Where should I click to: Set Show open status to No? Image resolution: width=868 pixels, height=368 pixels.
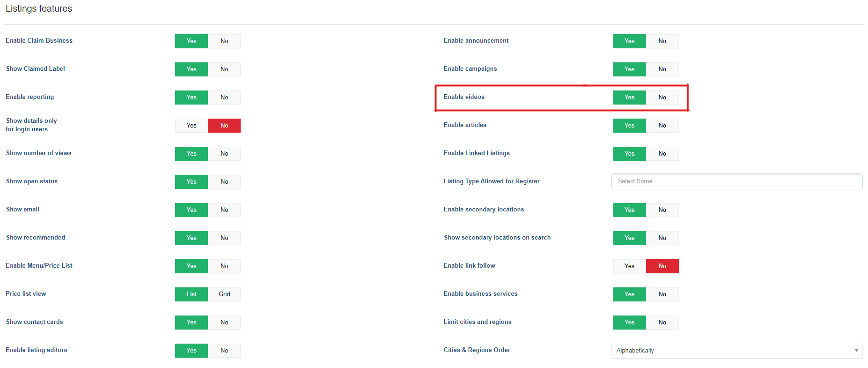[x=224, y=182]
